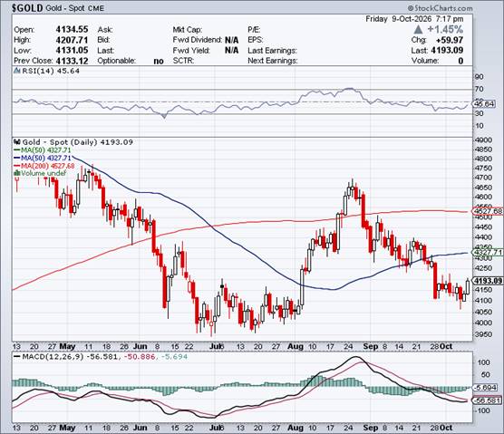The width and height of the screenshot is (504, 434).
Task: Click the 4527.68 red price tag on right axis
Action: click(488, 211)
